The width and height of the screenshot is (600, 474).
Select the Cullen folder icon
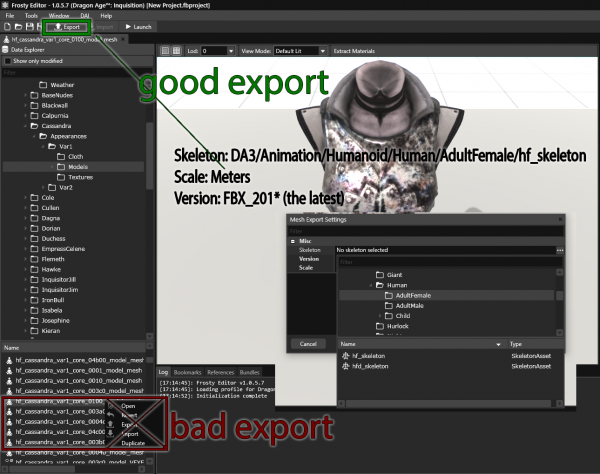click(x=34, y=208)
